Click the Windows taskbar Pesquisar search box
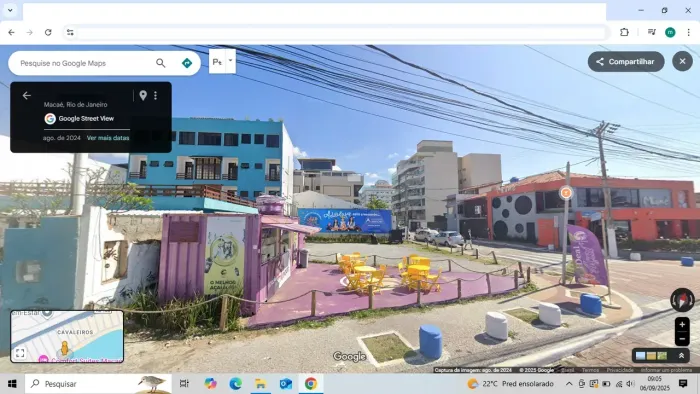Viewport: 700px width, 394px height. [98, 384]
